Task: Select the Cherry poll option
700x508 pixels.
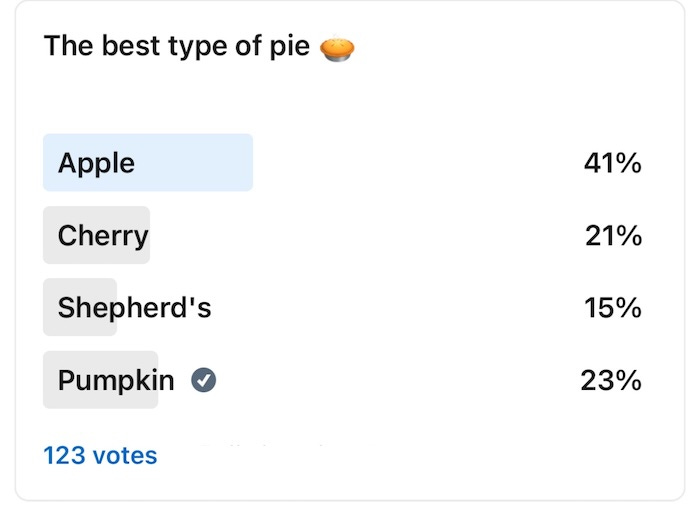Action: (342, 235)
